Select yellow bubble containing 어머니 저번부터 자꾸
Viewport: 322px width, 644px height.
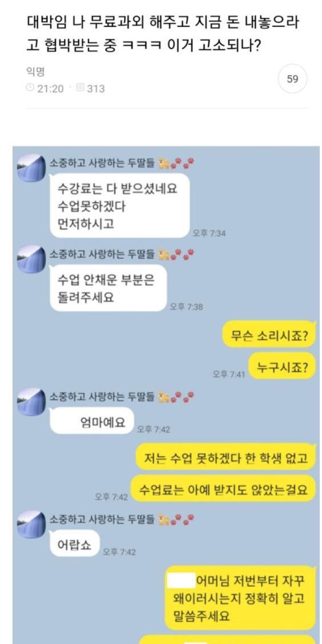241,598
